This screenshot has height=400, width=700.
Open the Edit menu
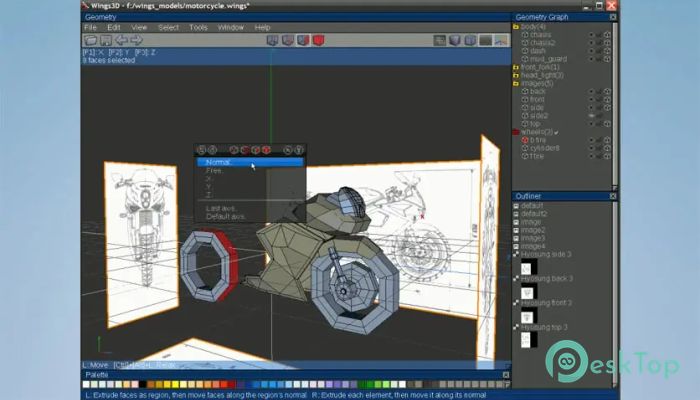[114, 27]
